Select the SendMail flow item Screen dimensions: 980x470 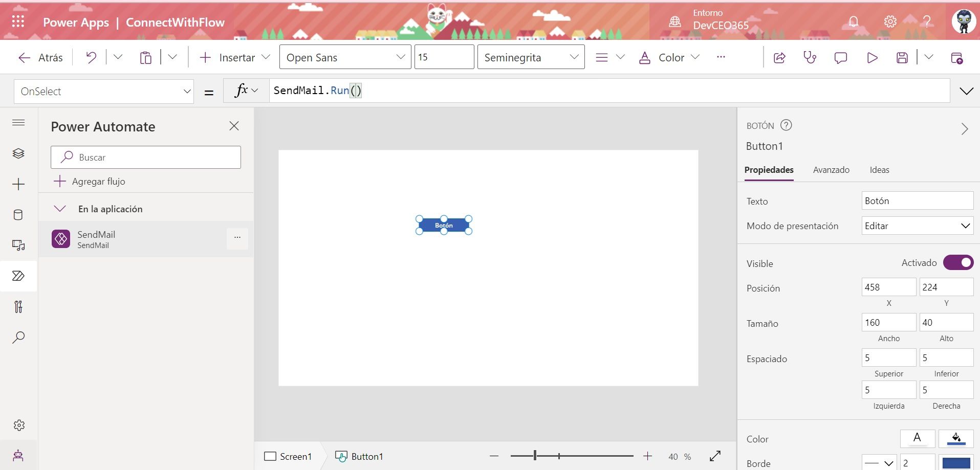point(146,239)
